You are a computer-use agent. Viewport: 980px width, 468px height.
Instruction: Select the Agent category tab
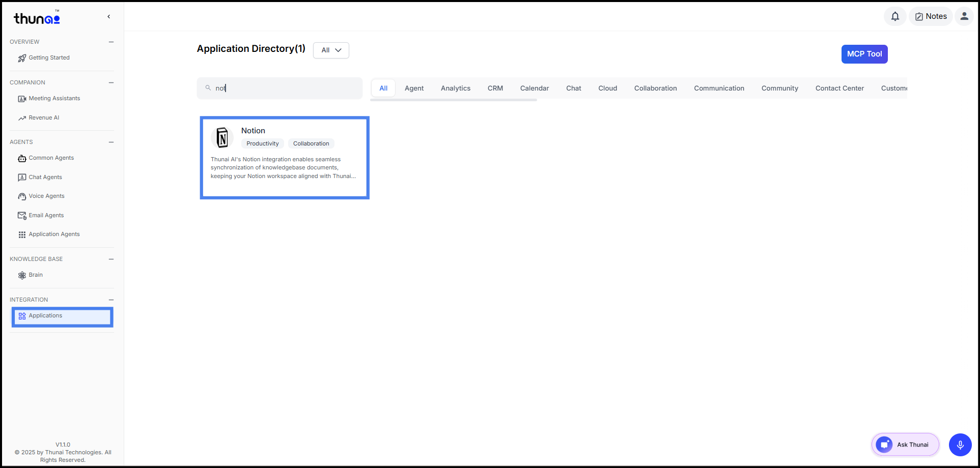coord(414,89)
